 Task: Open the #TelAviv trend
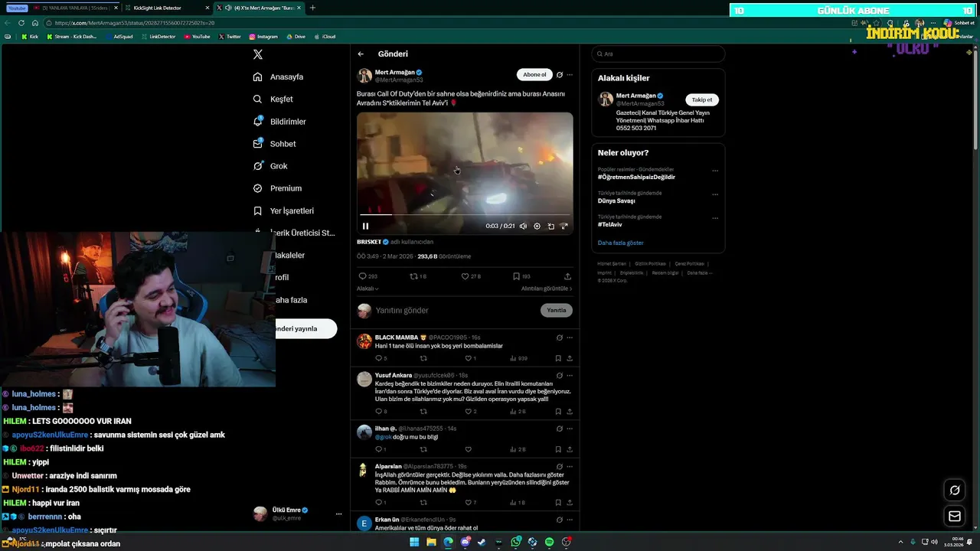609,224
